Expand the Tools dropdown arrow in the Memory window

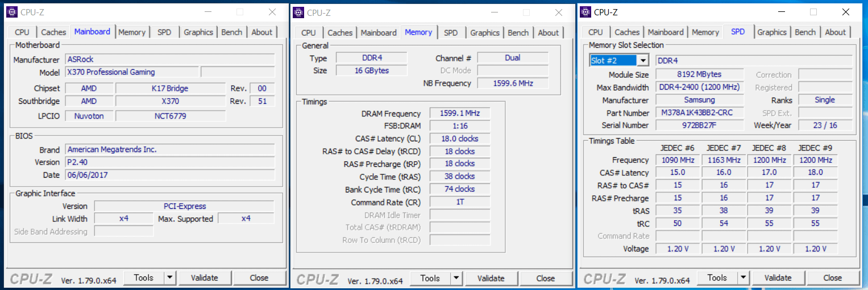pos(456,278)
